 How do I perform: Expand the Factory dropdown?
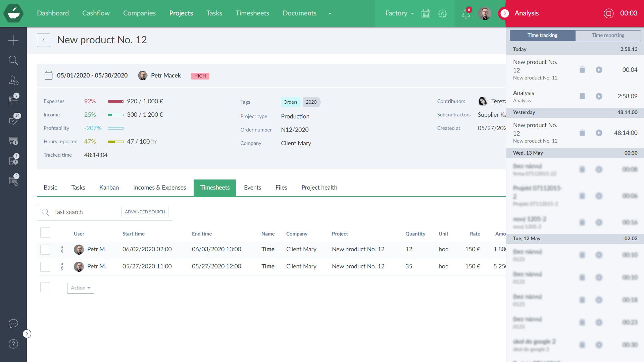(x=399, y=13)
